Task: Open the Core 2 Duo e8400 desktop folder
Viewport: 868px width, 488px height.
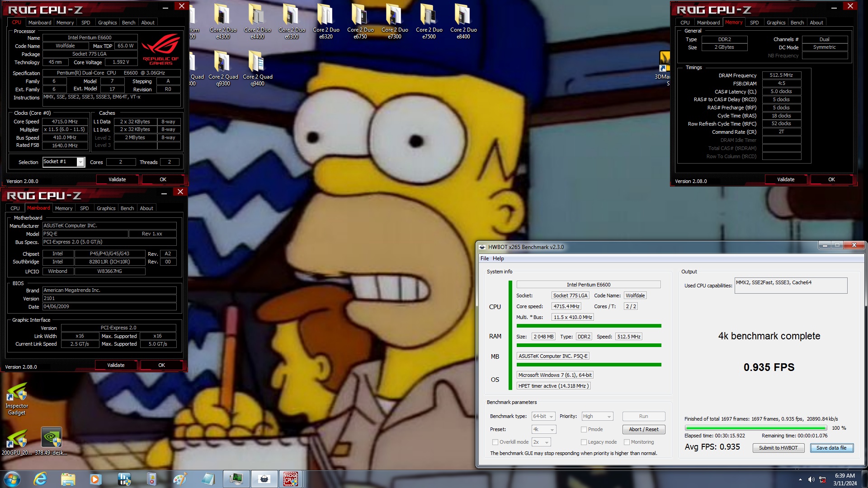Action: 463,21
